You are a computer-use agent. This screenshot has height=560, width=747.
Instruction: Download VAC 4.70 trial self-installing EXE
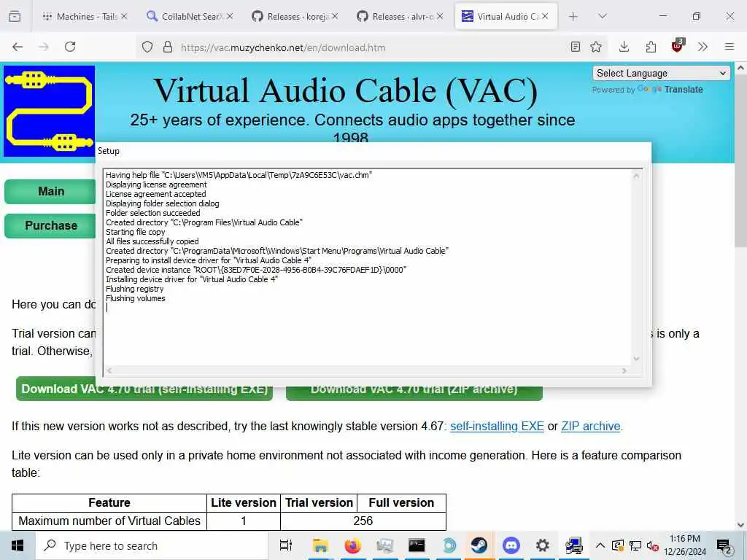pos(144,394)
